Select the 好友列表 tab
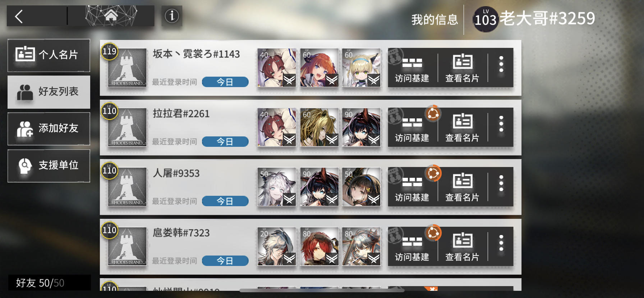 click(49, 92)
